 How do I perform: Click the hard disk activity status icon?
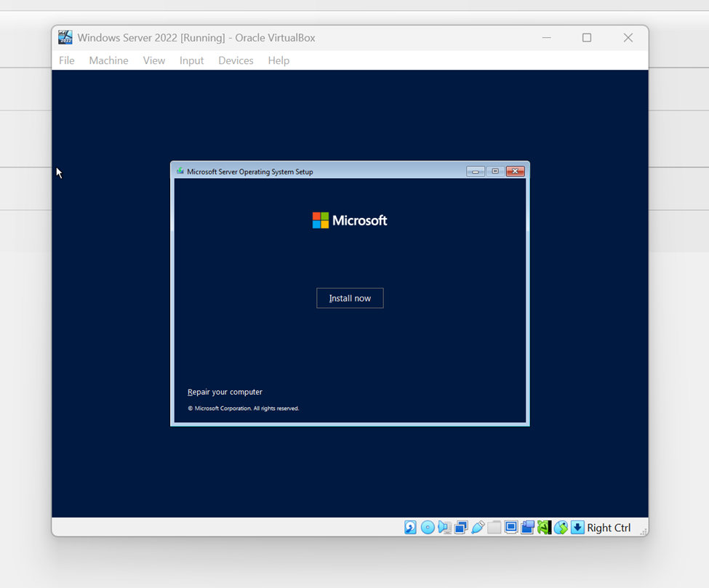click(410, 528)
